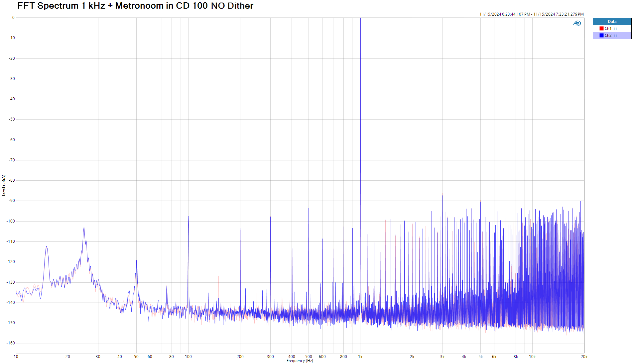Click the measurement date timestamp text

click(x=531, y=14)
